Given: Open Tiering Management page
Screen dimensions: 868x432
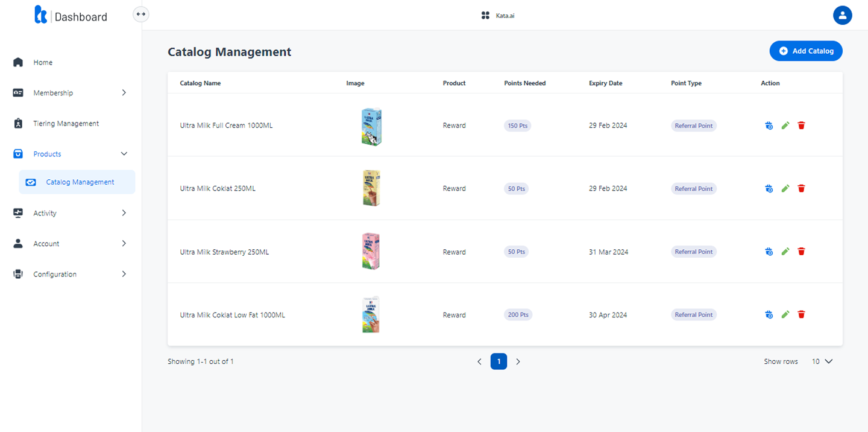Looking at the screenshot, I should tap(66, 124).
